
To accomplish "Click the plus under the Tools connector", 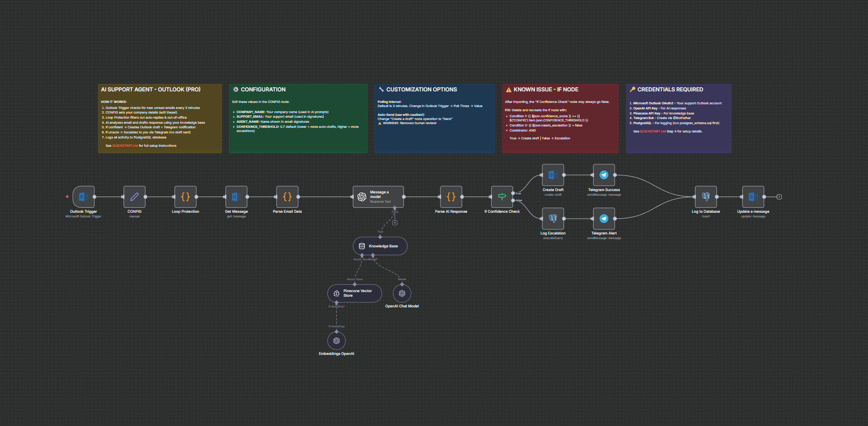I will [x=395, y=222].
